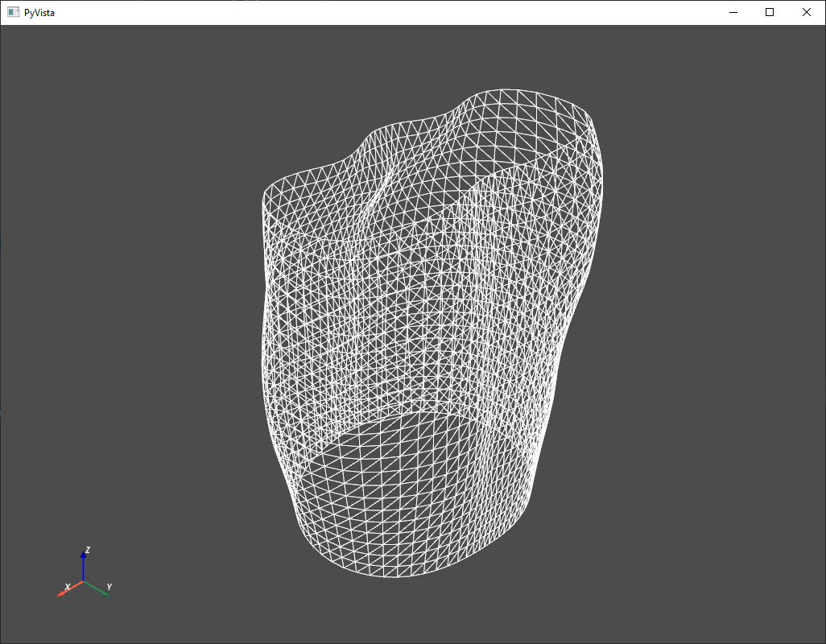Click the red X axis arrow
The height and width of the screenshot is (644, 826).
tap(64, 592)
